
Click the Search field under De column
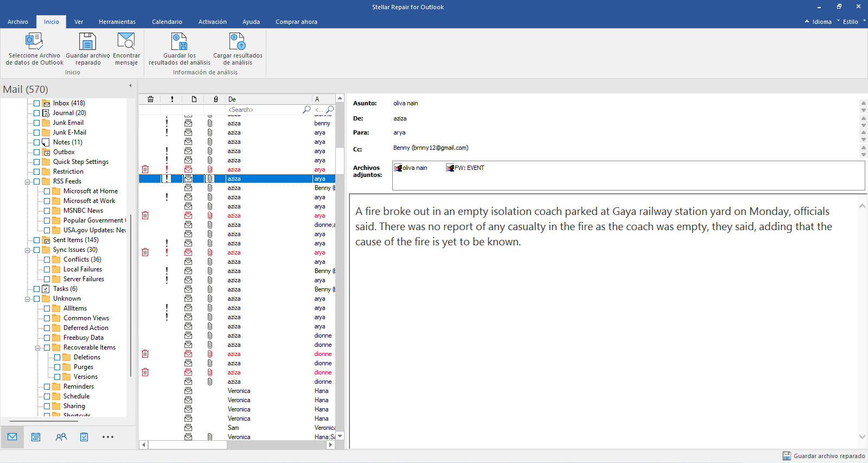pyautogui.click(x=264, y=110)
